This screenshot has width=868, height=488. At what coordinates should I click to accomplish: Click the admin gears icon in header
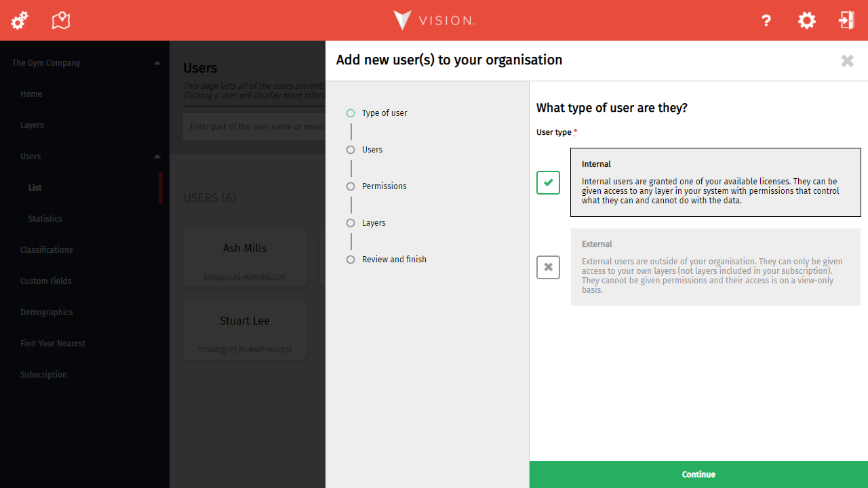click(x=20, y=20)
